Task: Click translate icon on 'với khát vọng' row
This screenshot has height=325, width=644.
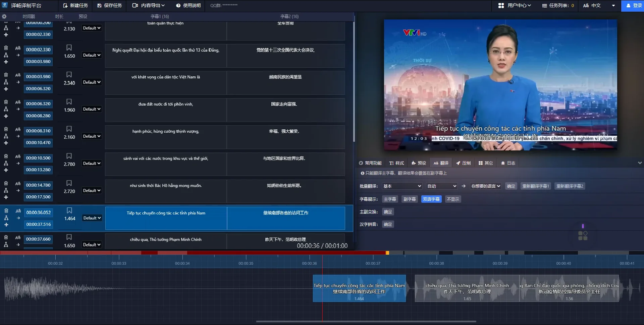Action: [18, 75]
